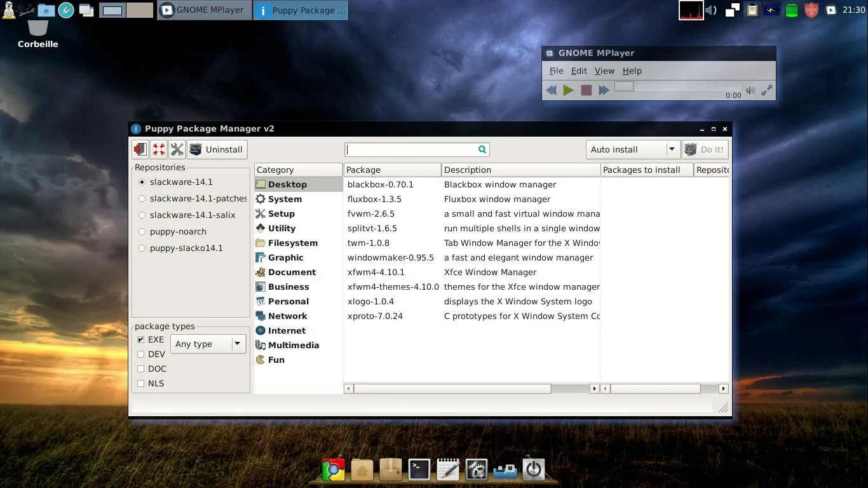The image size is (868, 488).
Task: Toggle fullscreen icon in GNOME MPlayer
Action: point(767,90)
